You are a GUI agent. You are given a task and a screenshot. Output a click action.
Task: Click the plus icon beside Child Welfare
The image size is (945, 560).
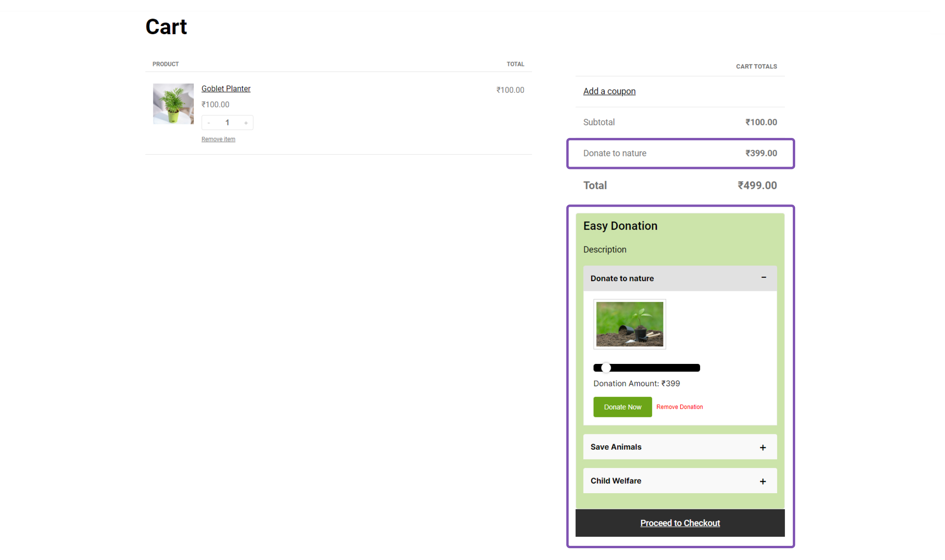pos(763,481)
